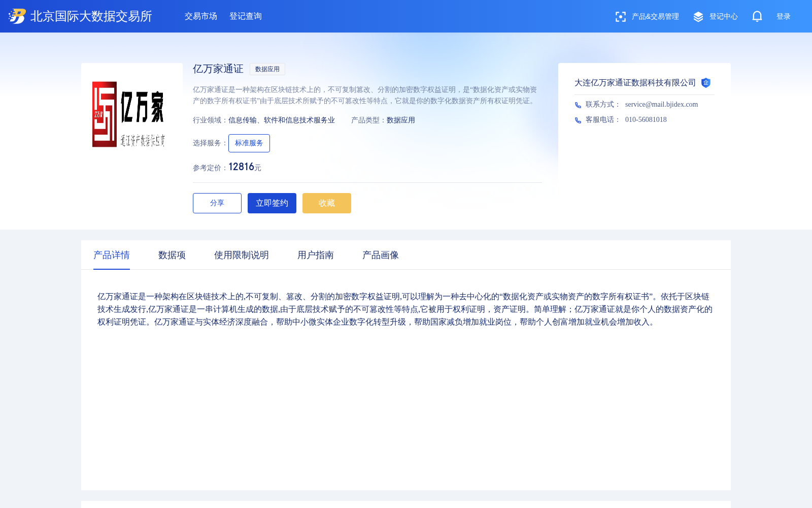
Task: Click the 立即签约 button
Action: [x=272, y=203]
